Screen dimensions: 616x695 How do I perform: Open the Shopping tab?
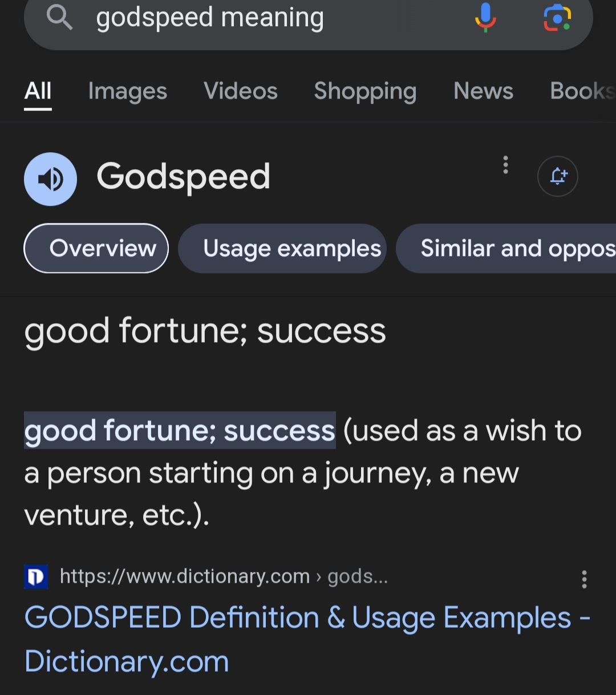point(365,91)
